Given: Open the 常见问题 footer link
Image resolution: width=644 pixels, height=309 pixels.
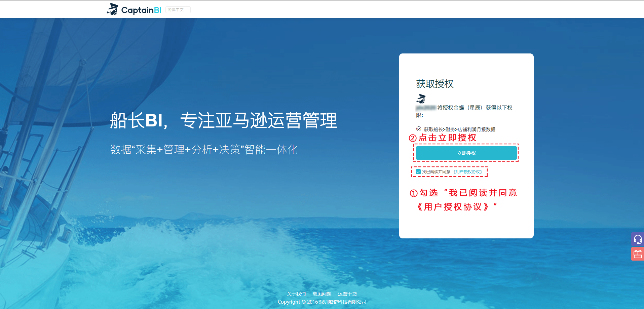Looking at the screenshot, I should (322, 294).
